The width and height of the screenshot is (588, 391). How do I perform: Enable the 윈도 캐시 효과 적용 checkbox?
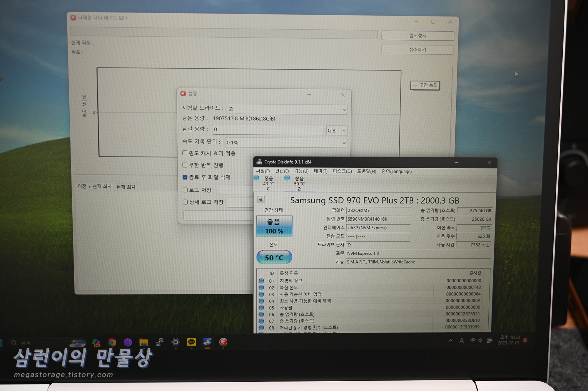[x=185, y=153]
